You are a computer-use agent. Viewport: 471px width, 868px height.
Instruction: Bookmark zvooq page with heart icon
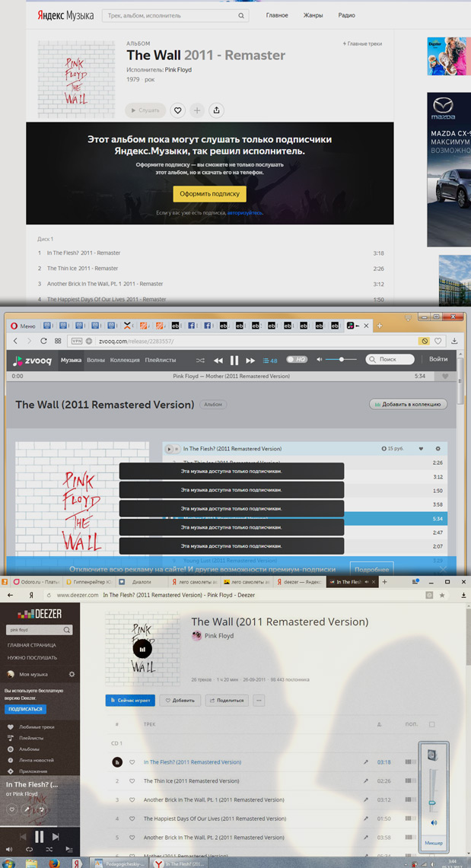pos(438,341)
